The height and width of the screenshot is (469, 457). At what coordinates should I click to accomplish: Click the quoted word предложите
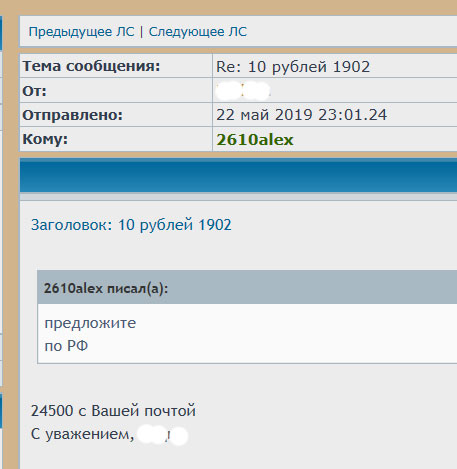pyautogui.click(x=90, y=323)
